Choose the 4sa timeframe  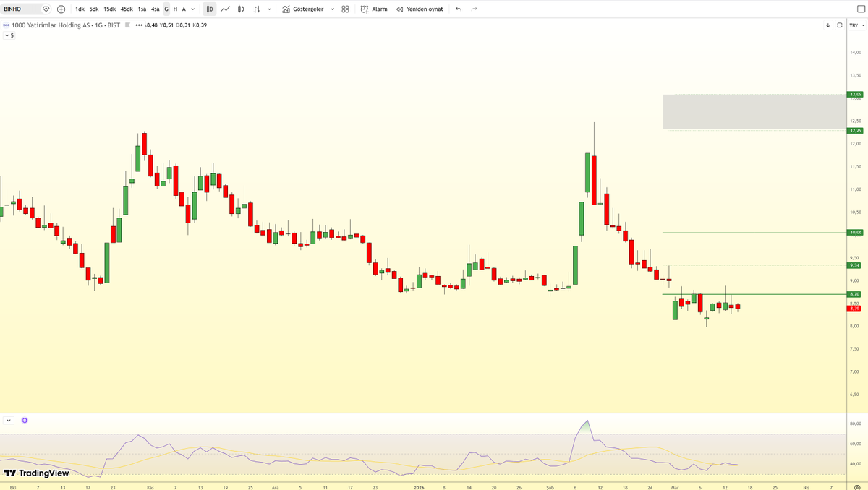[x=155, y=9]
